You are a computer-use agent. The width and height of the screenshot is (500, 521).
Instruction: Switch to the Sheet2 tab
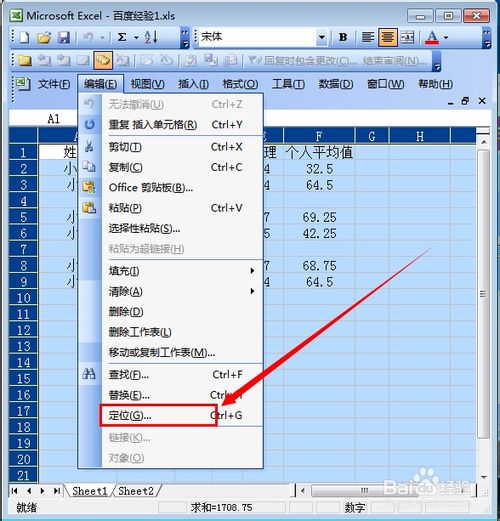click(x=136, y=491)
